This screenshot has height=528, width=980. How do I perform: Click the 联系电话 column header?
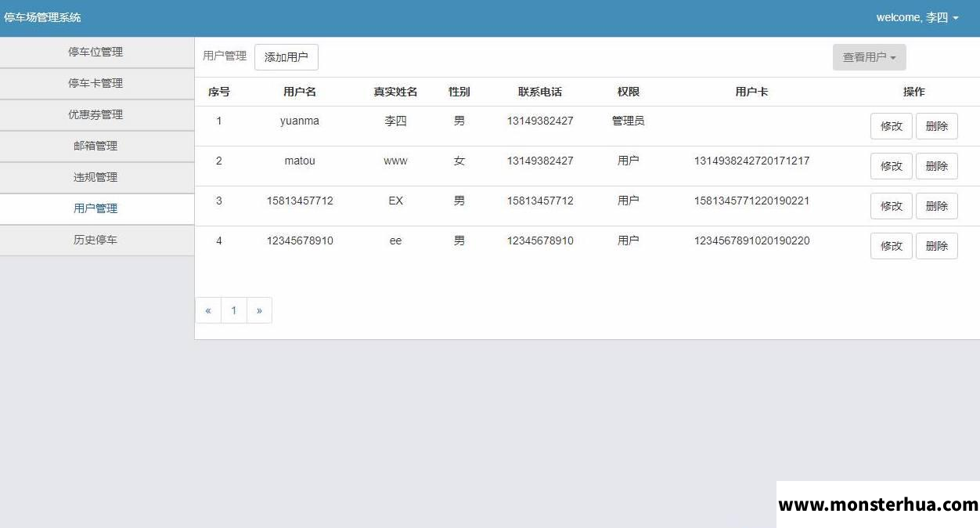point(540,92)
